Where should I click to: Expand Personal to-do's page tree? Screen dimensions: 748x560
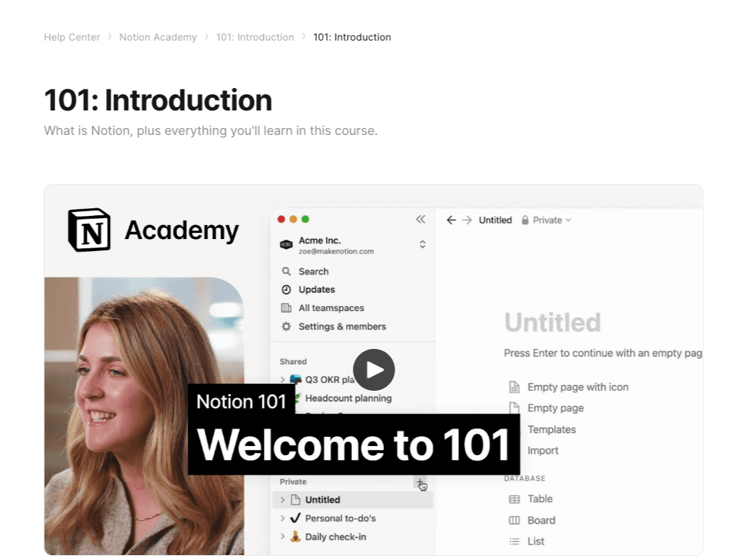(x=283, y=519)
